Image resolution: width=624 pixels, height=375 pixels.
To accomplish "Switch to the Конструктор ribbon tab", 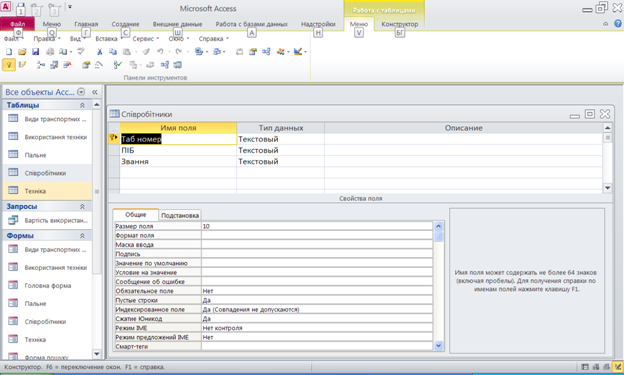I will click(400, 24).
